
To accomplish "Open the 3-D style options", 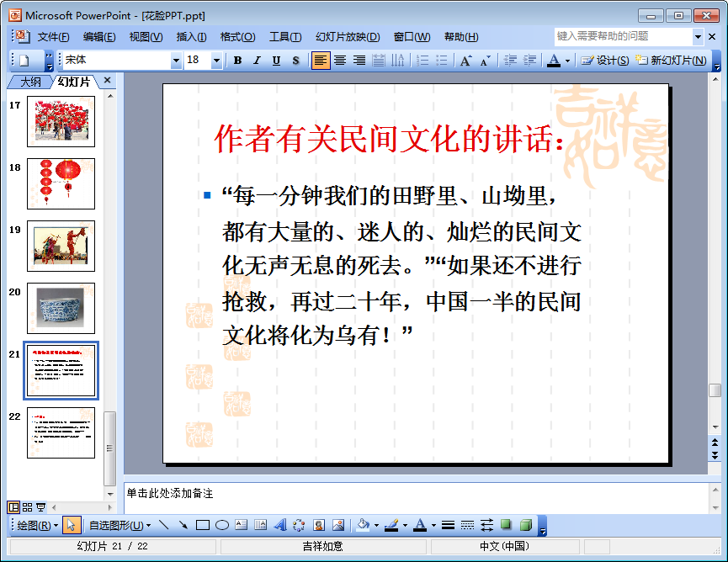I will click(x=525, y=525).
